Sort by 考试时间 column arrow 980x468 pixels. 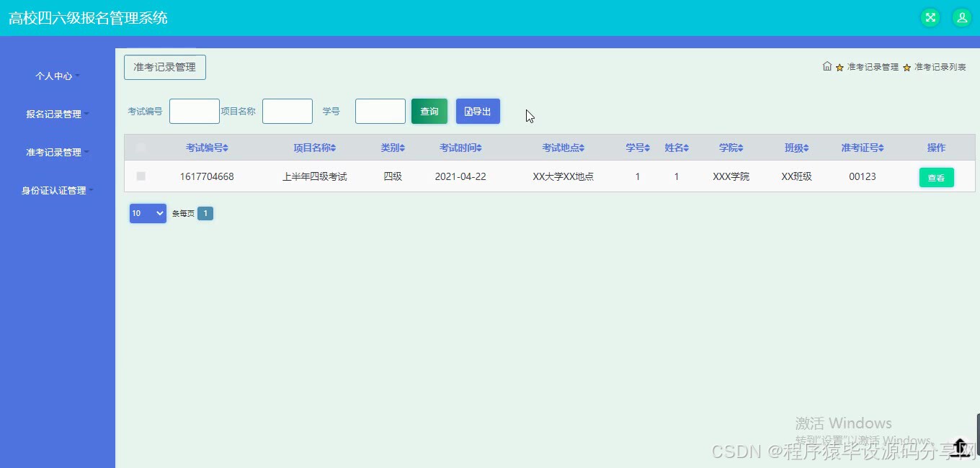[478, 148]
